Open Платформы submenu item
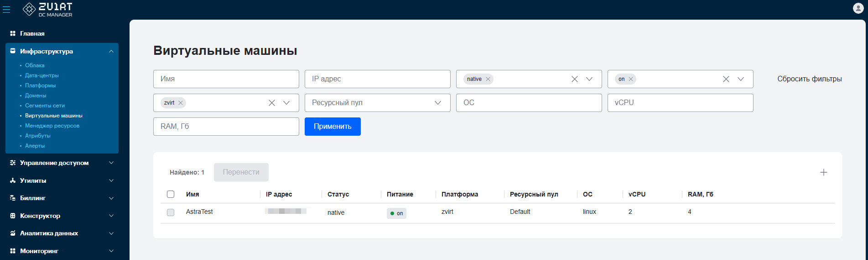 tap(40, 85)
